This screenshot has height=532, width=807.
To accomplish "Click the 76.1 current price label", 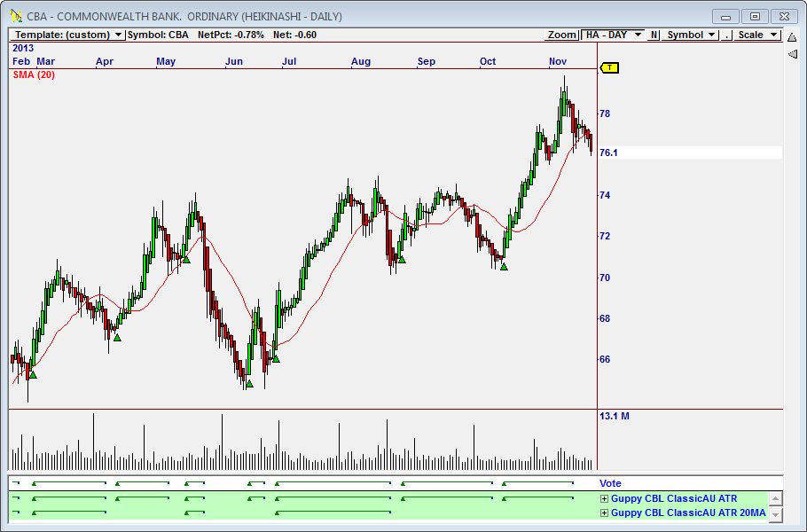I will (608, 153).
